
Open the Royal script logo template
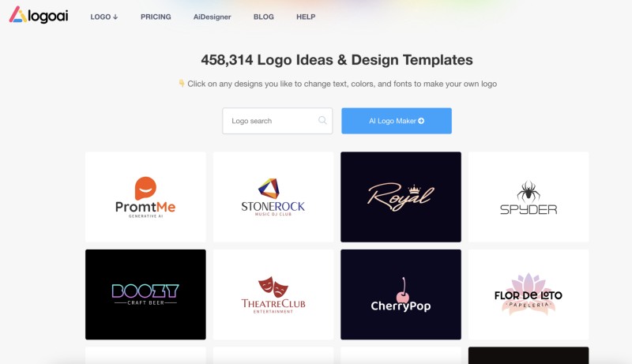pos(401,197)
